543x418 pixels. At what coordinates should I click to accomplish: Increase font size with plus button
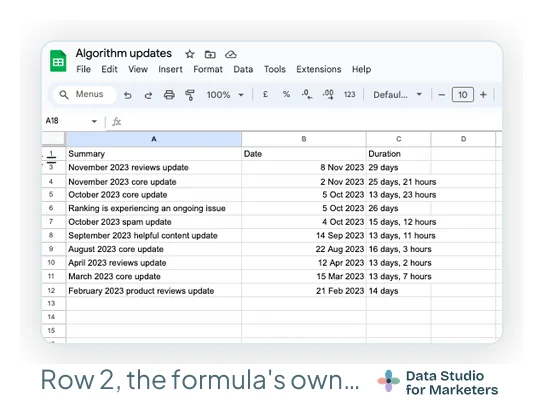click(x=483, y=95)
